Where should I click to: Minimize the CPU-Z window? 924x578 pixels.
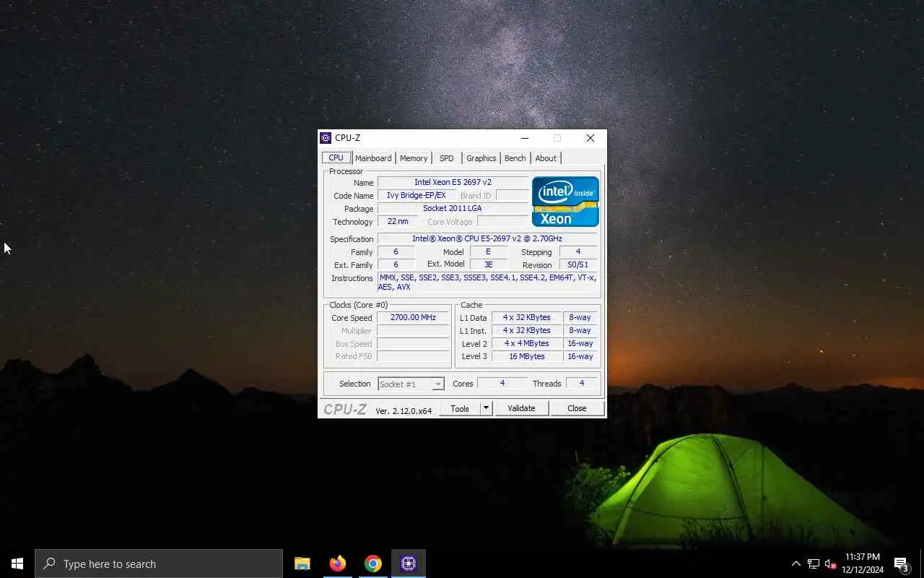[x=525, y=138]
